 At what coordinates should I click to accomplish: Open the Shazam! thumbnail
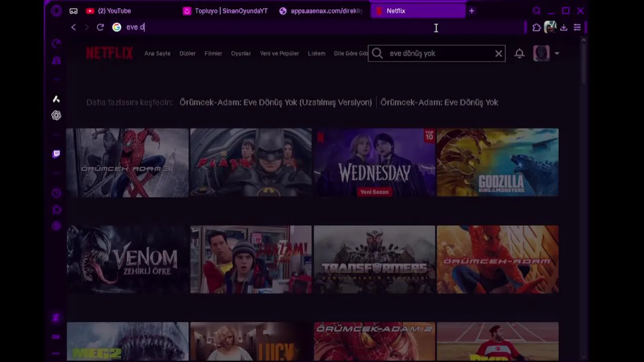pos(251,259)
